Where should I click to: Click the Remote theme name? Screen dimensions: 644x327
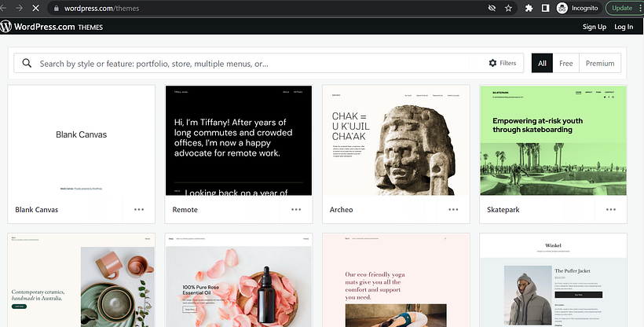coord(185,209)
